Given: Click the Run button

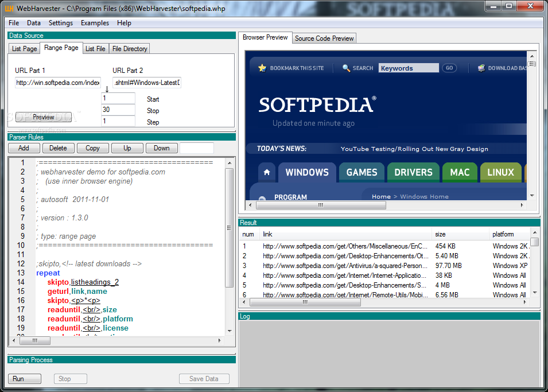Looking at the screenshot, I should coord(25,379).
